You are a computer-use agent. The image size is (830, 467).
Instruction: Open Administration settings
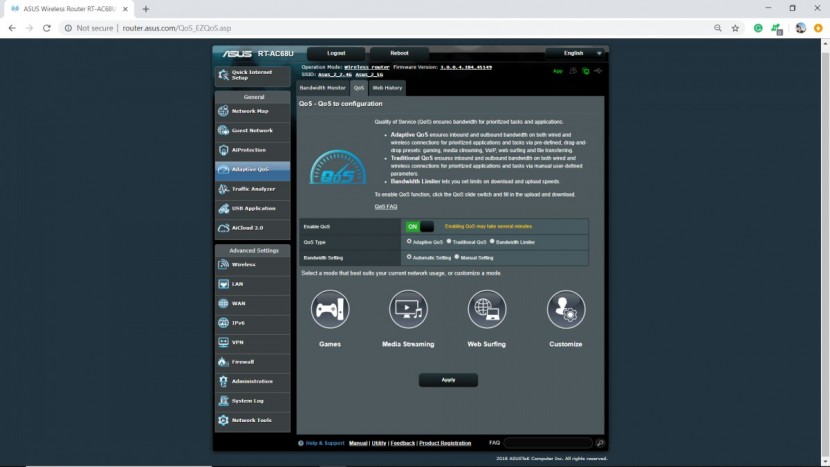tap(252, 382)
